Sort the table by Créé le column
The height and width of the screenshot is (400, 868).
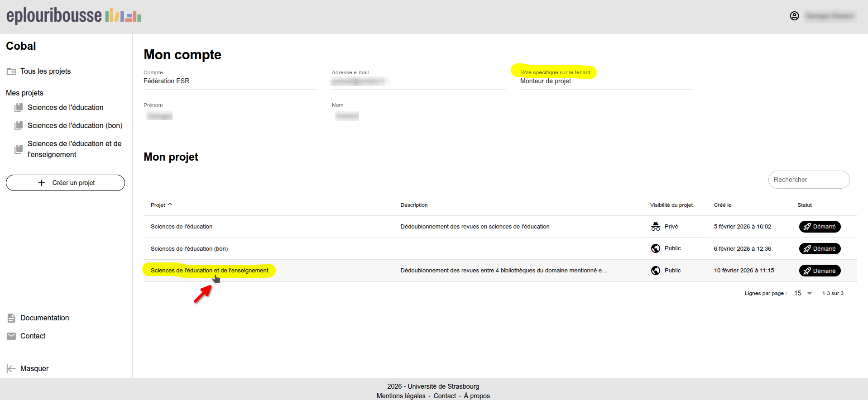pos(722,205)
